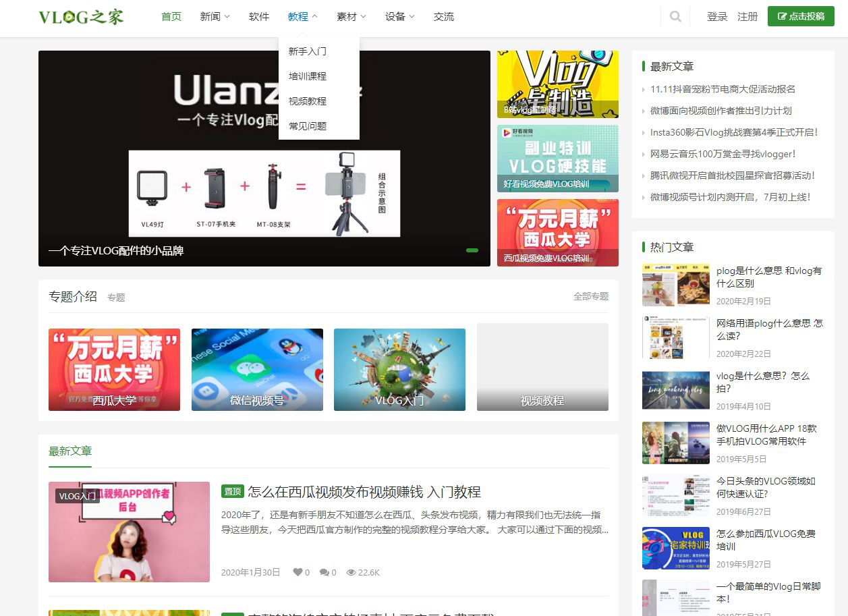Open hot article 今日头条的VLOG领域如何快速认证
The width and height of the screenshot is (848, 616).
[x=766, y=487]
